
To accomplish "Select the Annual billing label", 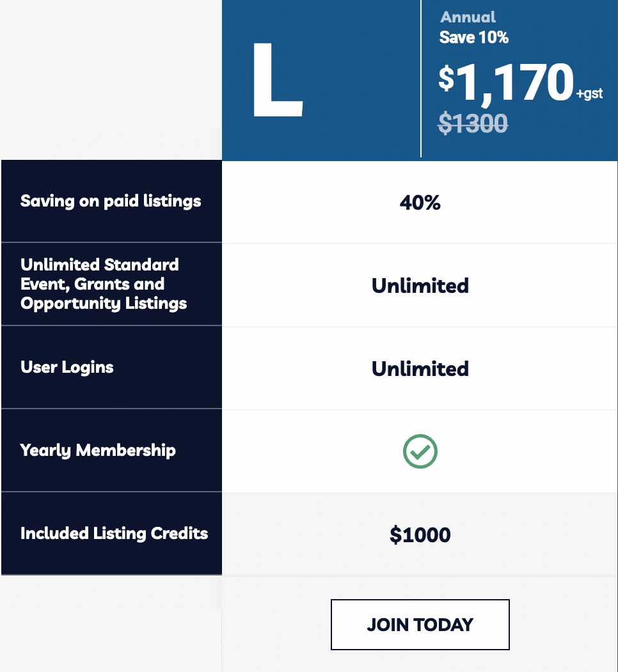I will 468,17.
